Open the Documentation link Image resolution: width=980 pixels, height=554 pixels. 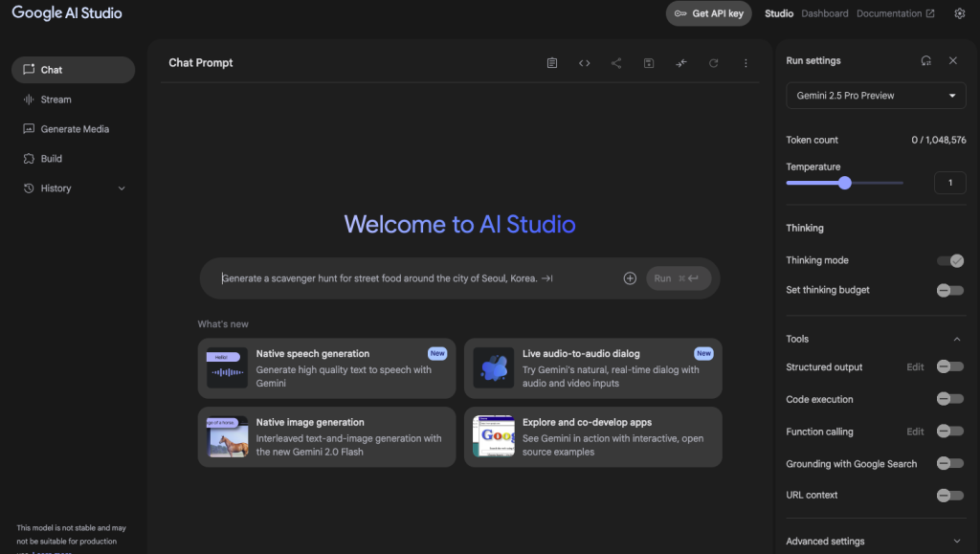pyautogui.click(x=896, y=13)
